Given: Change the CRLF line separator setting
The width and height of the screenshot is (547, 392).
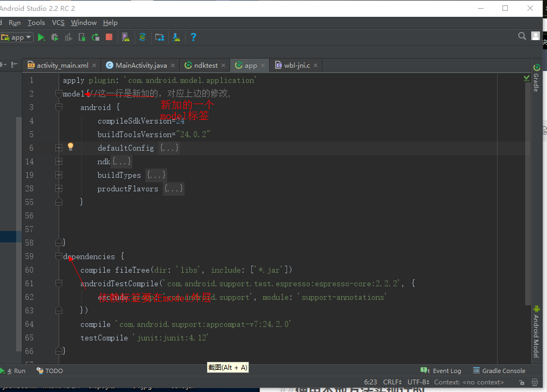Looking at the screenshot, I should coord(392,382).
